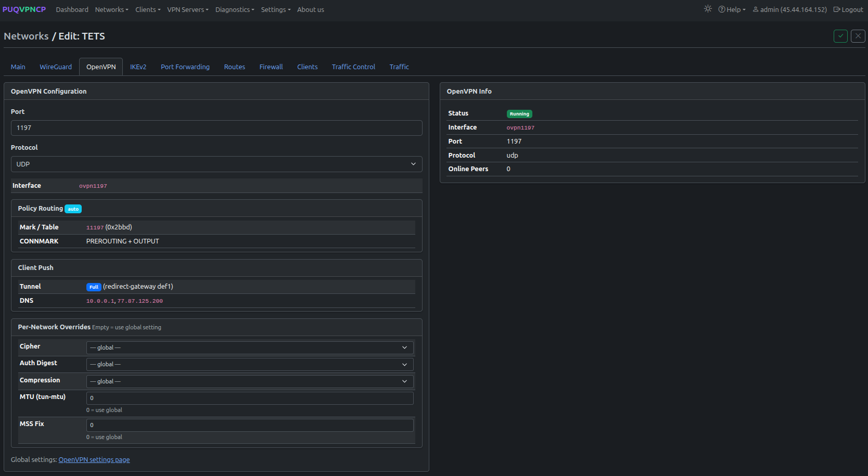This screenshot has height=476, width=868.
Task: Click the green Running status badge
Action: [x=519, y=114]
